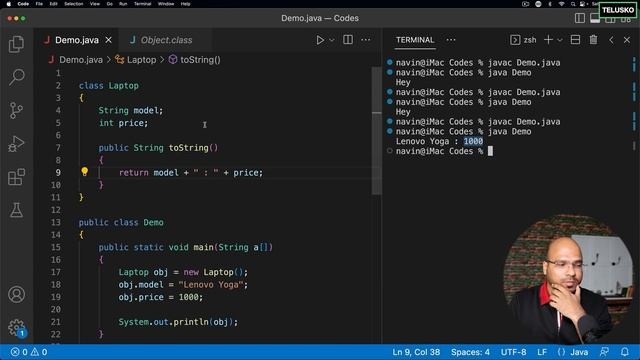The width and height of the screenshot is (640, 360).
Task: Open errors and warnings status indicator
Action: coord(29,352)
